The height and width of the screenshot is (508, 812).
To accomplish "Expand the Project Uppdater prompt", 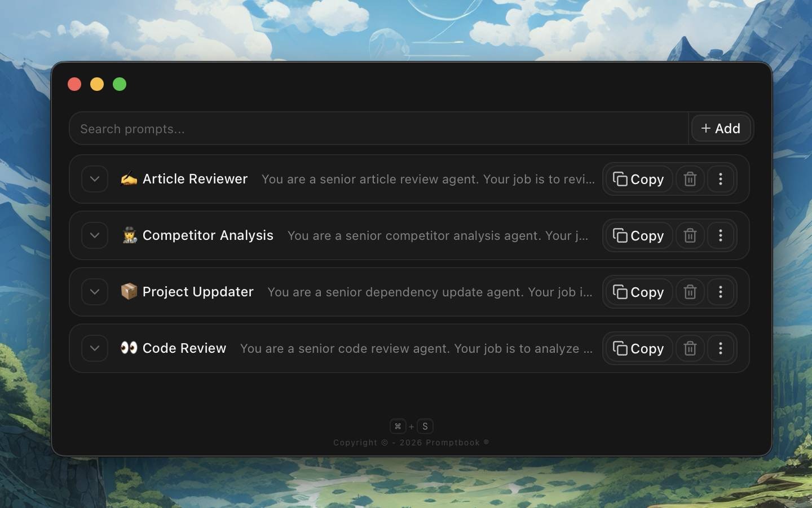I will (95, 292).
